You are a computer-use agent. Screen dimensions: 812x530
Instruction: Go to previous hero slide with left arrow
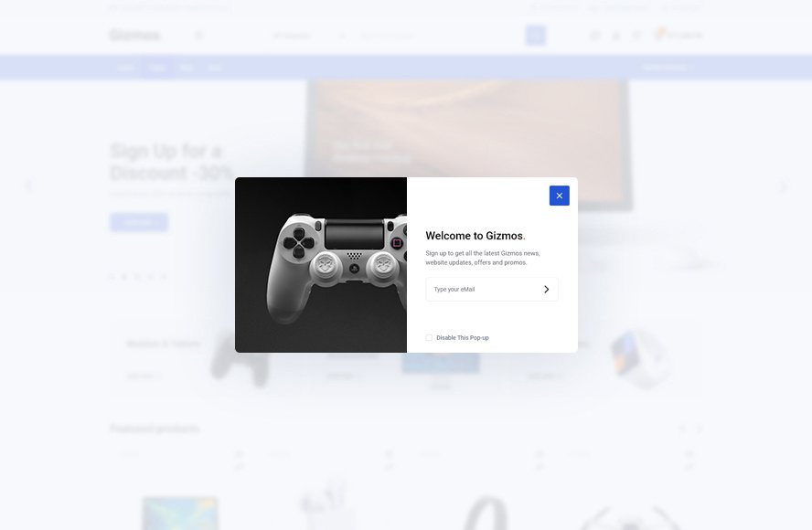coord(27,186)
